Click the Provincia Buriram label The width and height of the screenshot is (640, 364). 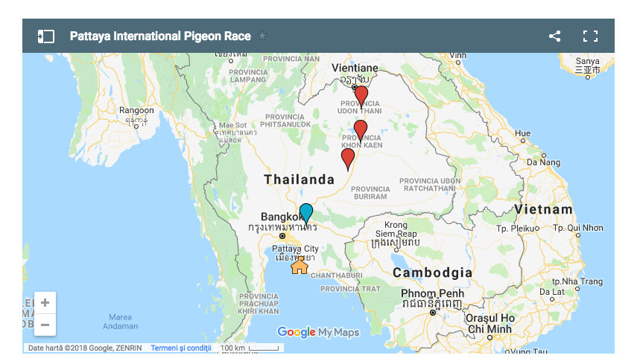coord(370,193)
